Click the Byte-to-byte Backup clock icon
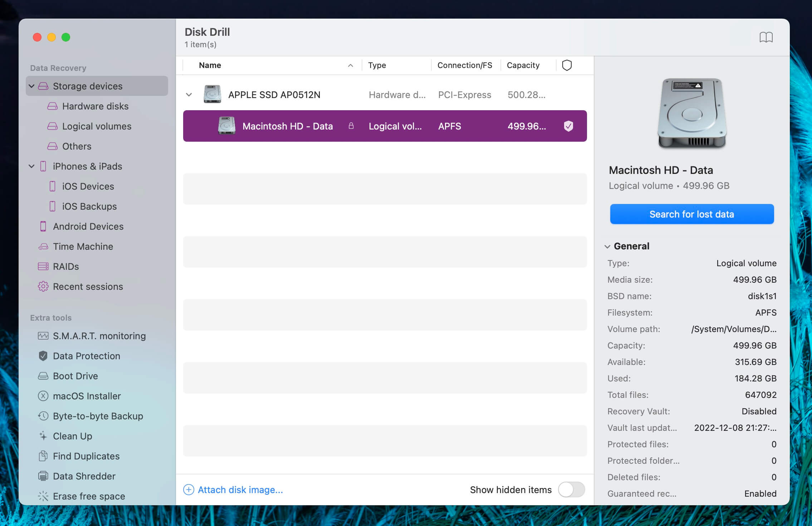Image resolution: width=812 pixels, height=526 pixels. point(43,416)
